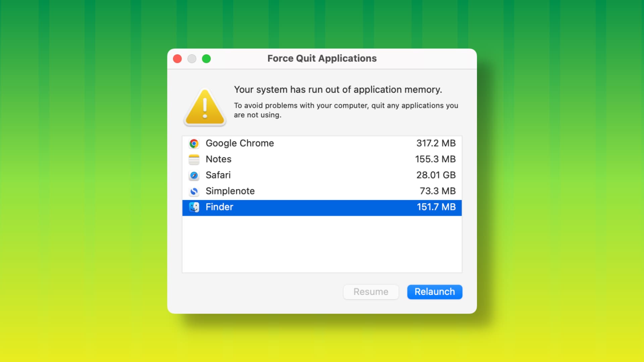Viewport: 644px width, 362px height.
Task: Select Safari in the application list
Action: 322,175
